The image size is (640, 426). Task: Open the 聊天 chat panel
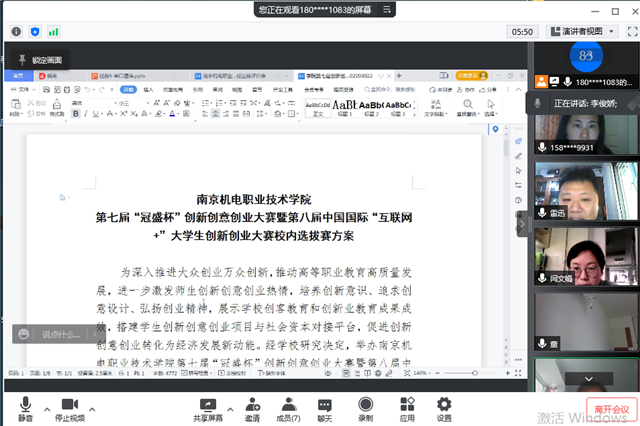(x=324, y=403)
